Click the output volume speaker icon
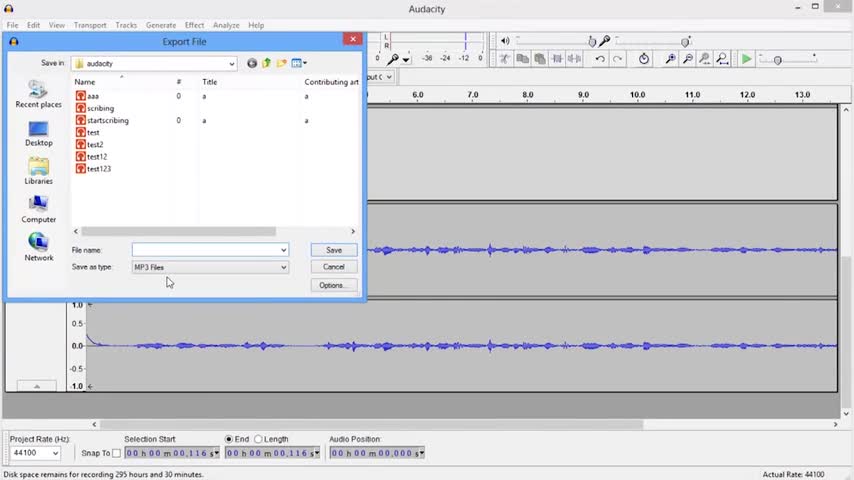The height and width of the screenshot is (480, 854). 505,41
